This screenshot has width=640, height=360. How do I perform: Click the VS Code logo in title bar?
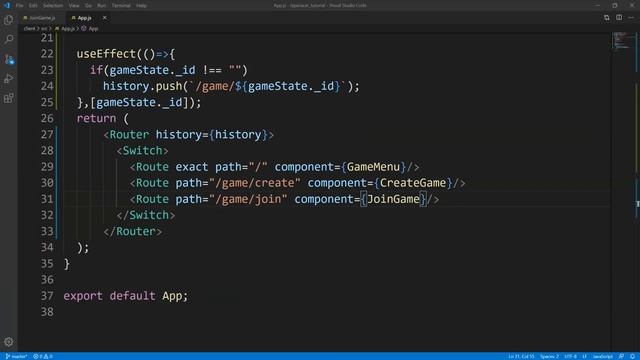7,5
